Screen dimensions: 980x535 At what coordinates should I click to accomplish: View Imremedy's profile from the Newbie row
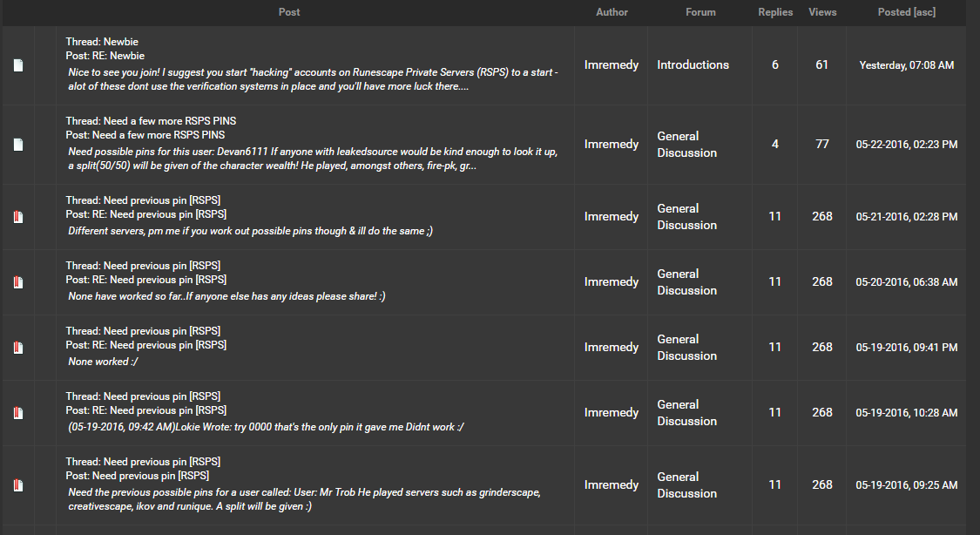click(x=612, y=64)
